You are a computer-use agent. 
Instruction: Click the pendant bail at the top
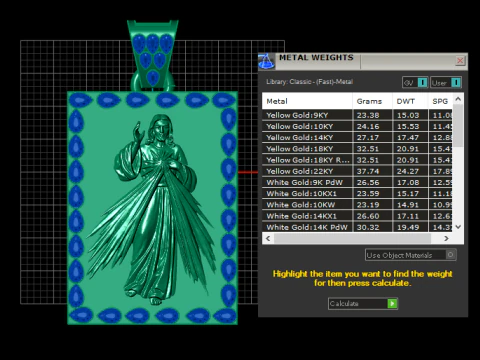coord(153,55)
